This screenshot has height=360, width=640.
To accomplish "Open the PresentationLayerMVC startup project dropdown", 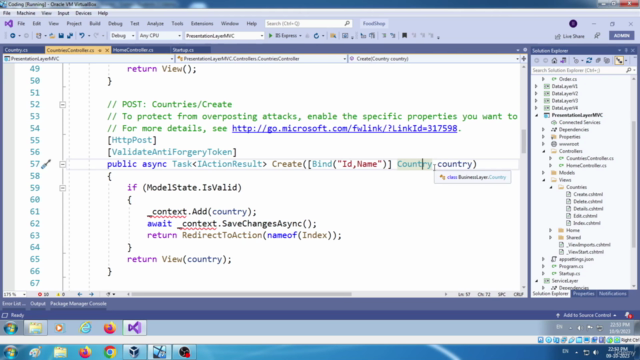I will (x=224, y=36).
